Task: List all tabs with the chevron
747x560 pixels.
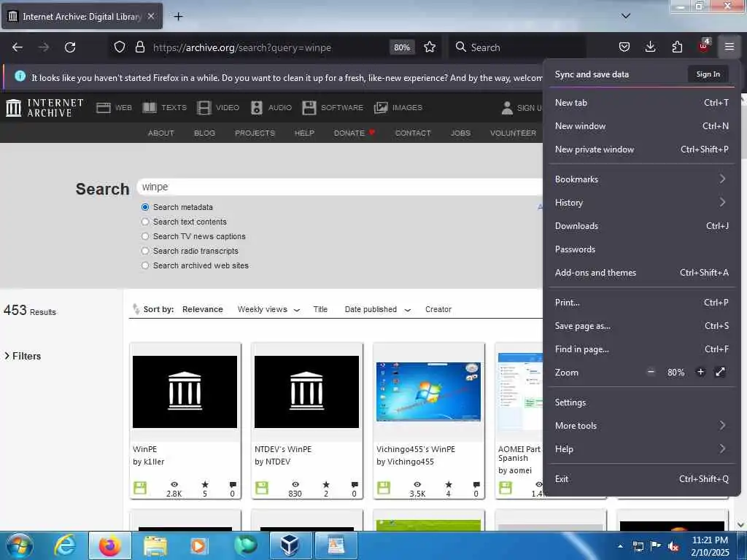Action: tap(626, 16)
